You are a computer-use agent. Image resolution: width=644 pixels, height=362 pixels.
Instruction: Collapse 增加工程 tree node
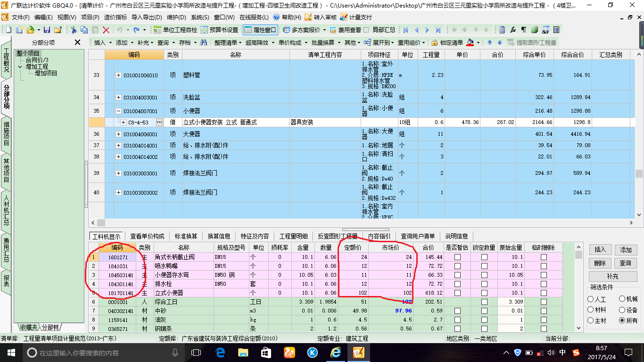pos(21,66)
